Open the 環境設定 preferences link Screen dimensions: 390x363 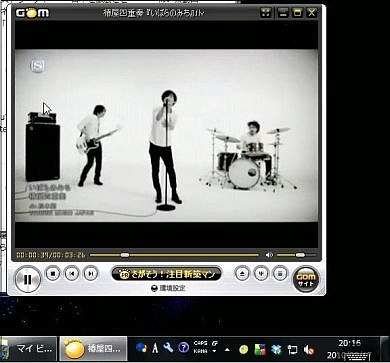(x=168, y=288)
